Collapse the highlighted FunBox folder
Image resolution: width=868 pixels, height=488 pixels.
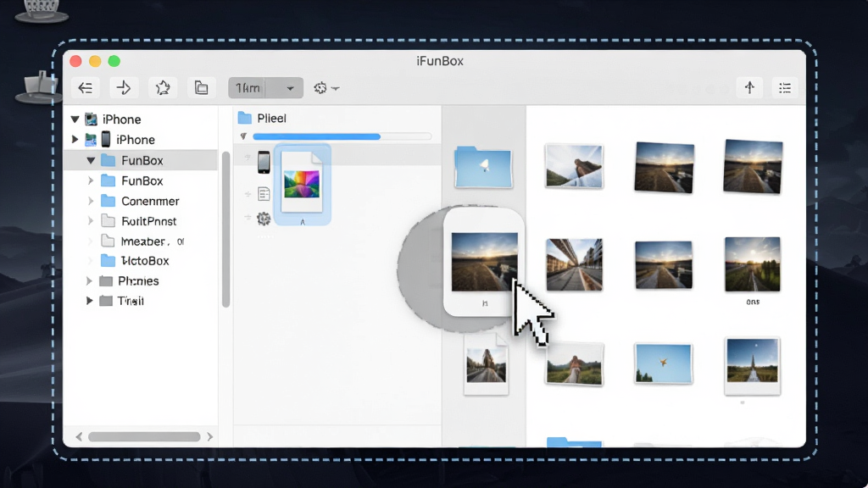[90, 160]
